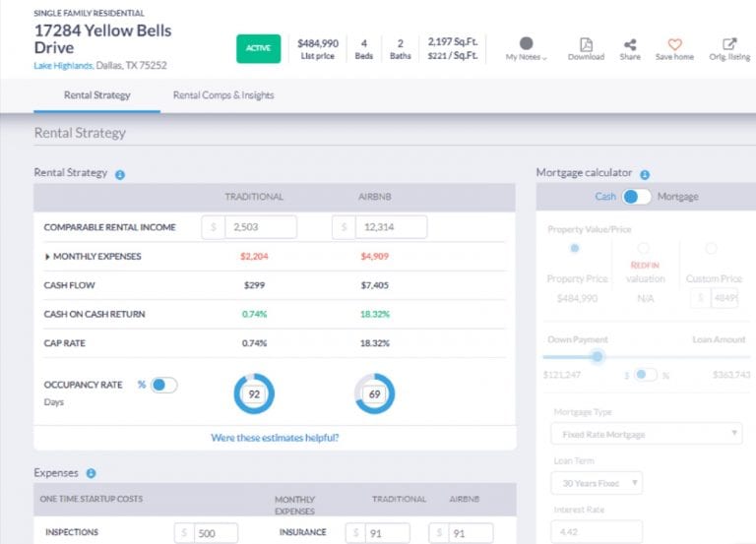The height and width of the screenshot is (544, 756).
Task: Click the Traditional comparable rental income field
Action: 260,227
